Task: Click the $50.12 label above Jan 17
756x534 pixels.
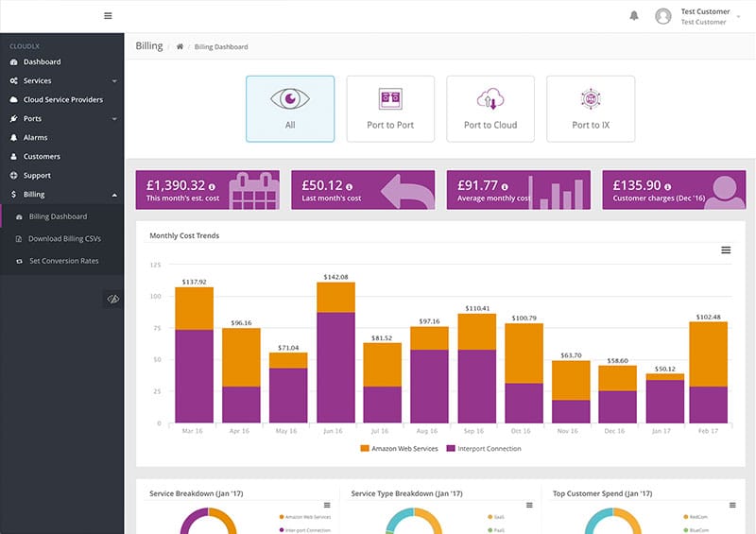Action: 665,369
